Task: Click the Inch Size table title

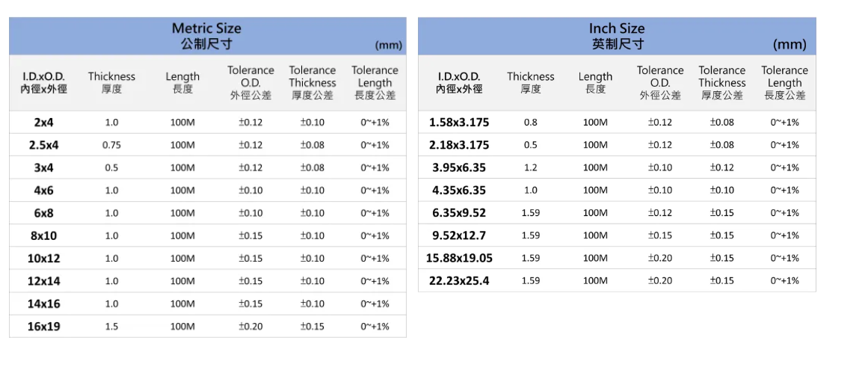Action: click(x=617, y=28)
